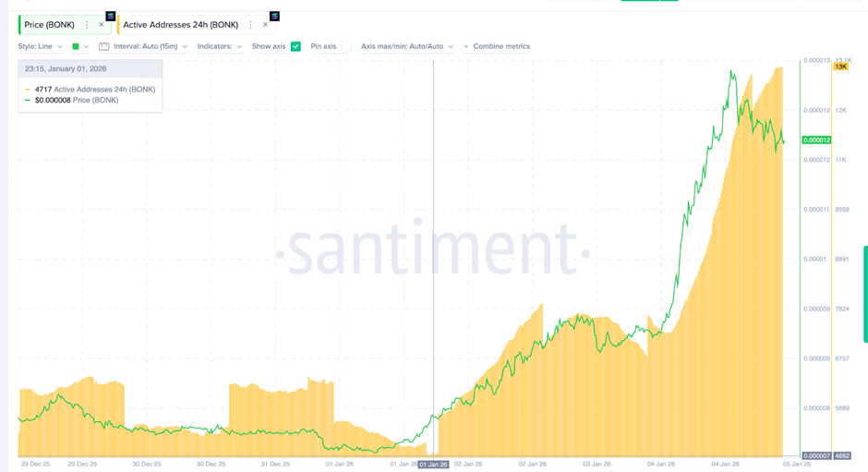Open the Interval: Auto (15m) dropdown

151,46
